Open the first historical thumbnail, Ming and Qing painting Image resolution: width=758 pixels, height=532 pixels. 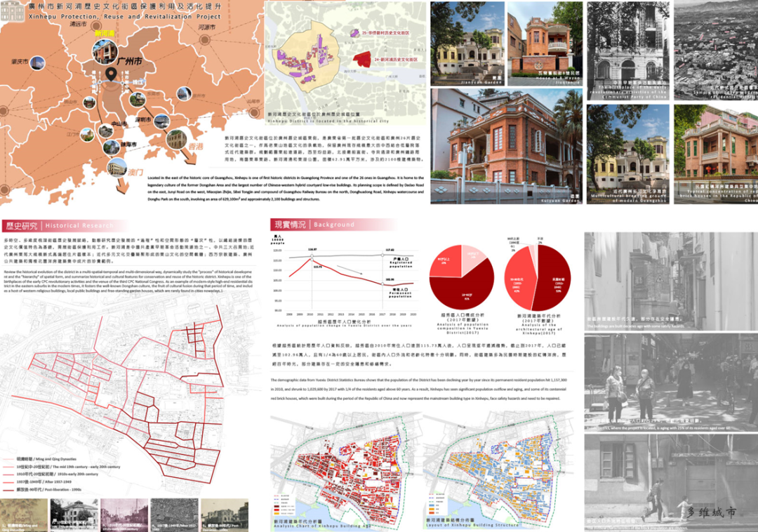24,515
